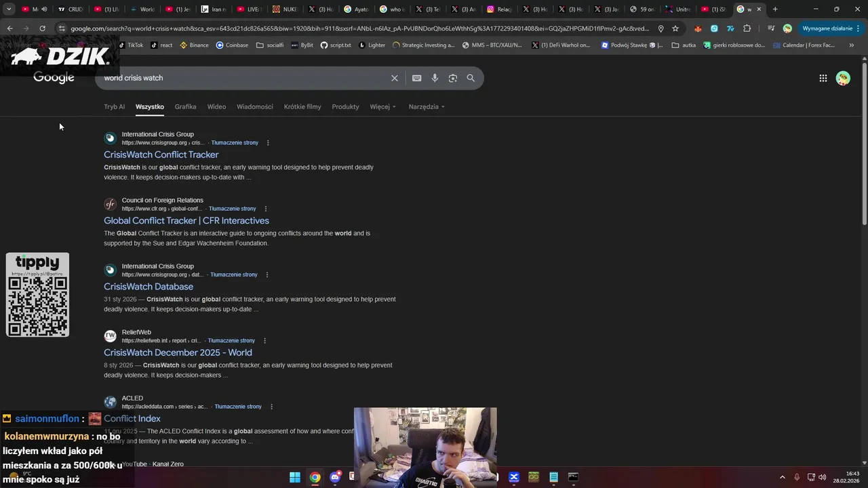Open the Google account avatar
The height and width of the screenshot is (488, 868).
[843, 78]
